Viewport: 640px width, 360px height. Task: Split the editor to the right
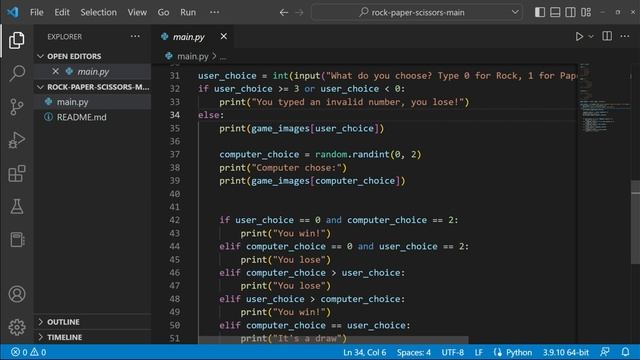click(x=607, y=36)
